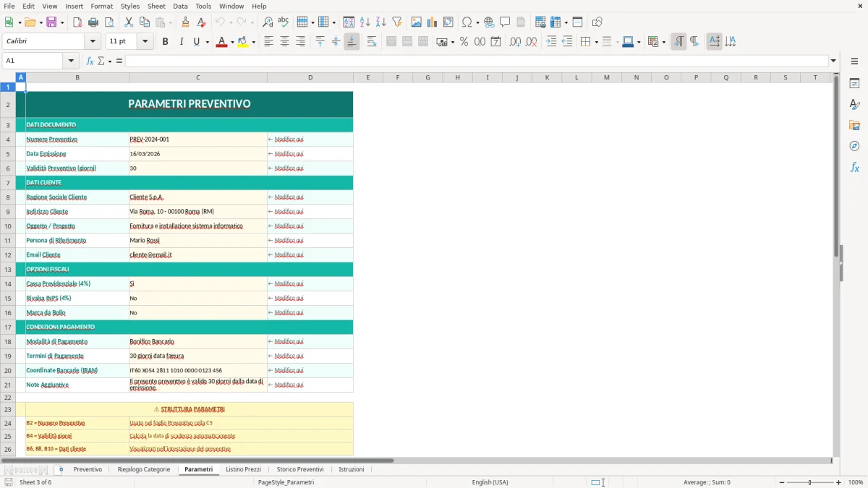Screen dimensions: 868x488
Task: Click the Clear Direct Formatting icon
Action: (x=202, y=22)
